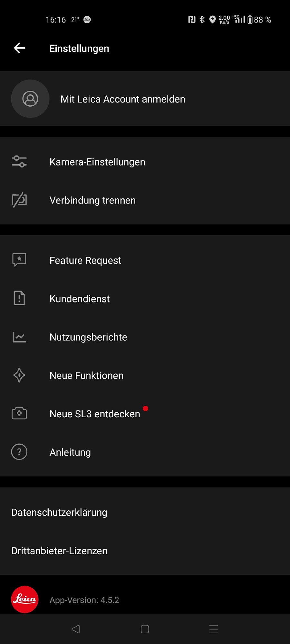Tap the Neue SL3 camera icon
The width and height of the screenshot is (290, 644).
coord(19,413)
